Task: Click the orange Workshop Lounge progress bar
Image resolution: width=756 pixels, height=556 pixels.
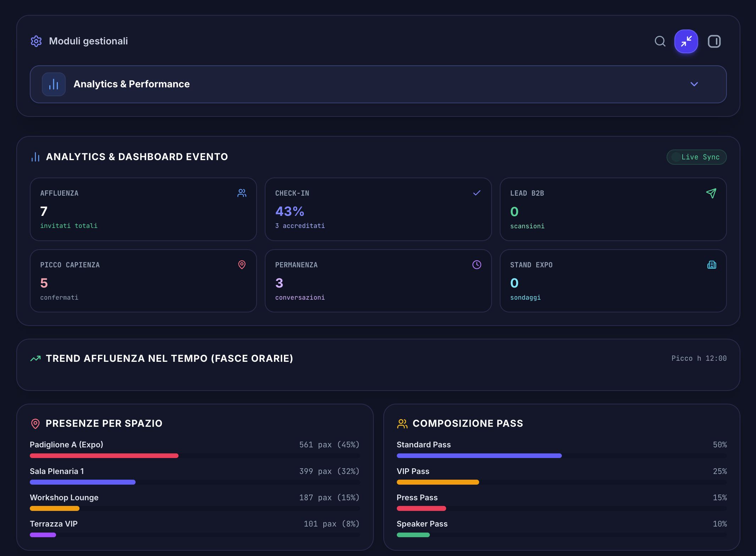Action: click(x=55, y=508)
